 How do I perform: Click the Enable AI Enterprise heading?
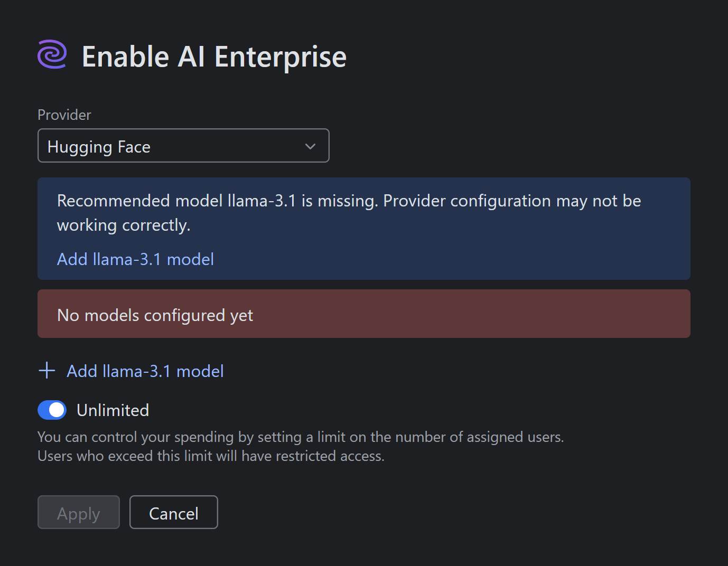coord(213,56)
